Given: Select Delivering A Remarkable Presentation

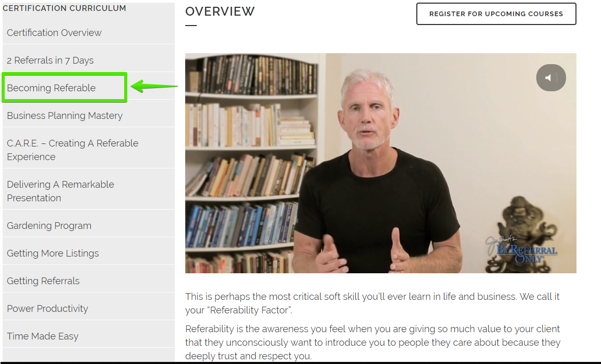Looking at the screenshot, I should click(89, 191).
